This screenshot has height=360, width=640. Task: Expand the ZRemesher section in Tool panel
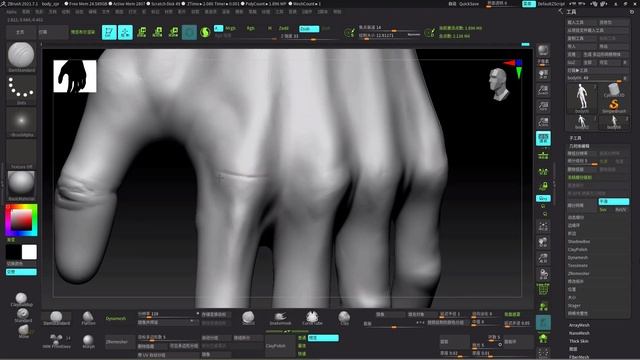[578, 273]
